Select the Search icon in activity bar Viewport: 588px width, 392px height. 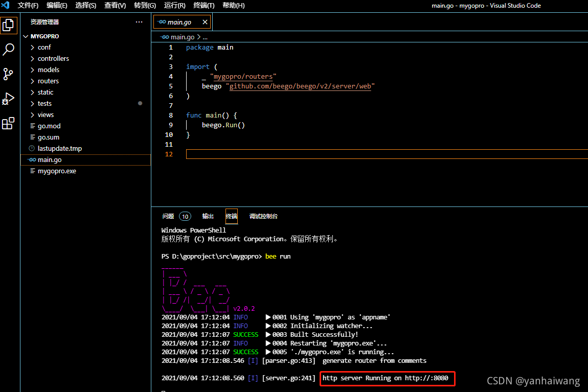8,49
